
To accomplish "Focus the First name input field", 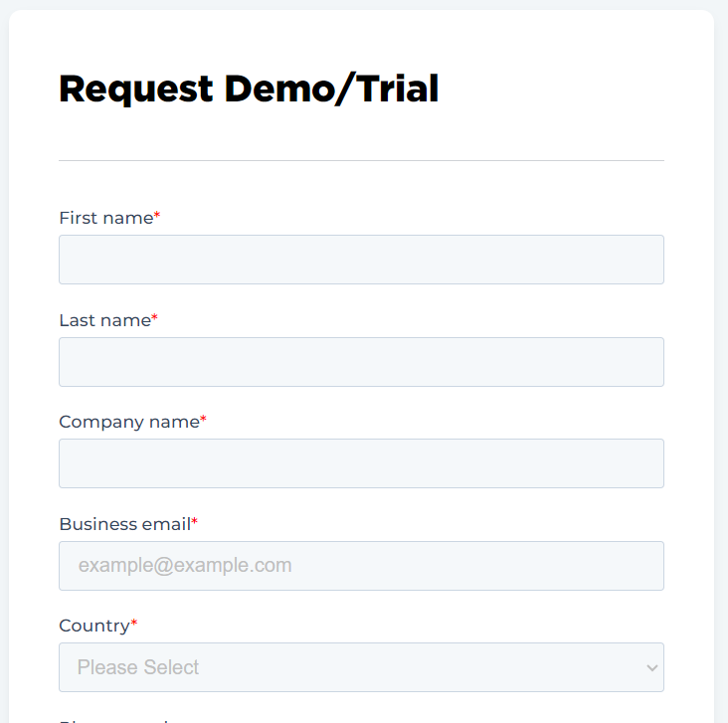I will coord(361,260).
